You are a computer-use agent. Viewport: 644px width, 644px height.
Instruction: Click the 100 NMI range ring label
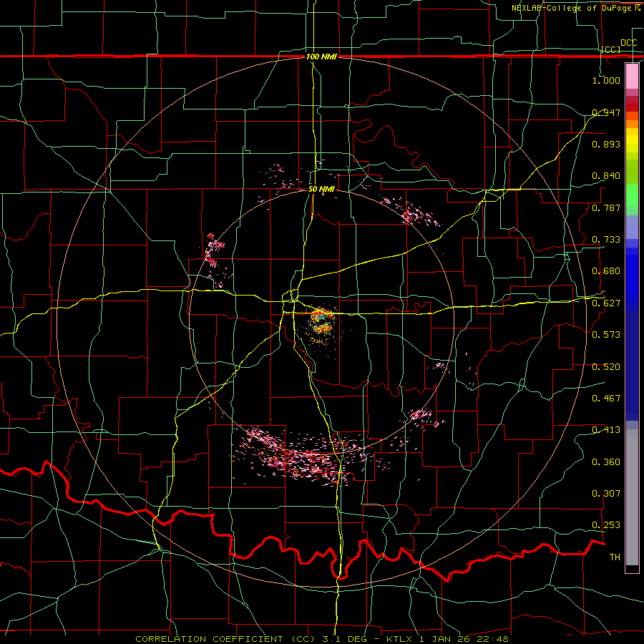[x=321, y=57]
